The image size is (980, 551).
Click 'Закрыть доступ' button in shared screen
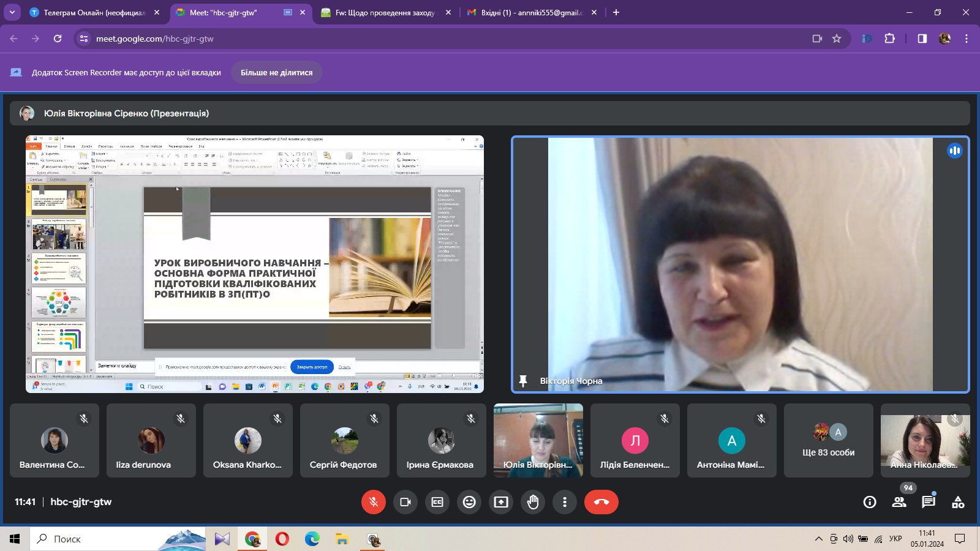point(312,367)
